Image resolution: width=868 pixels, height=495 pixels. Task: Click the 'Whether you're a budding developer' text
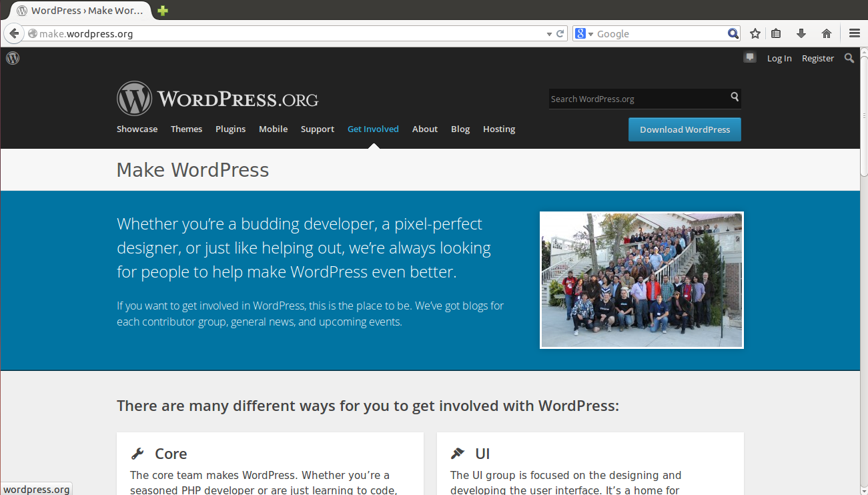pyautogui.click(x=304, y=247)
